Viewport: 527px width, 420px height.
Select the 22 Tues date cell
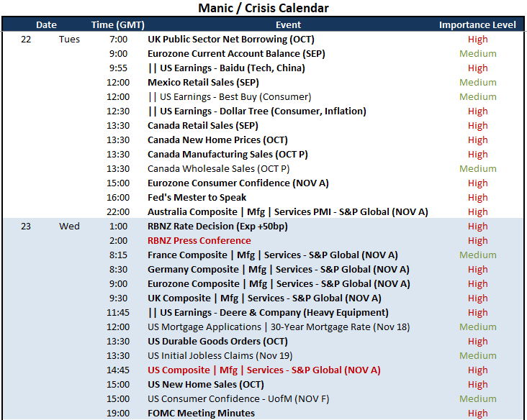pyautogui.click(x=50, y=40)
